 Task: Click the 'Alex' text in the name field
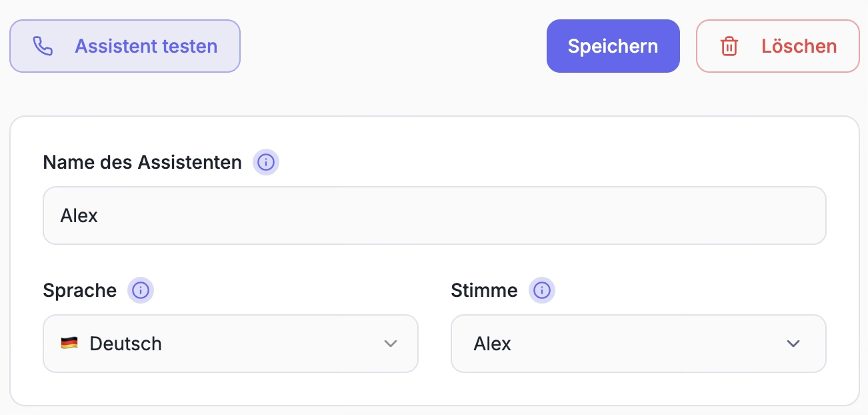(79, 216)
